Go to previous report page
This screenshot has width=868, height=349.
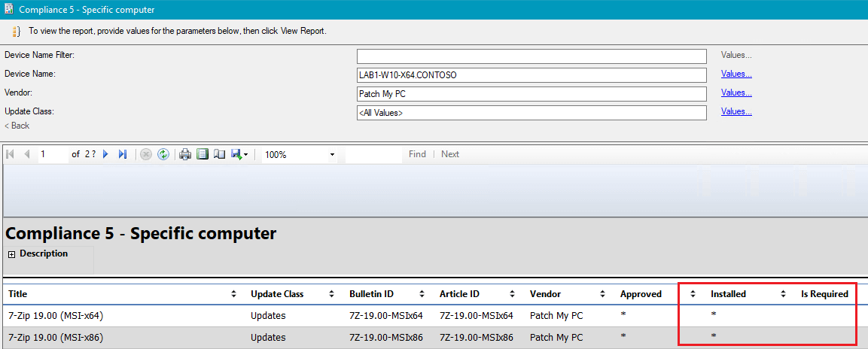click(26, 154)
